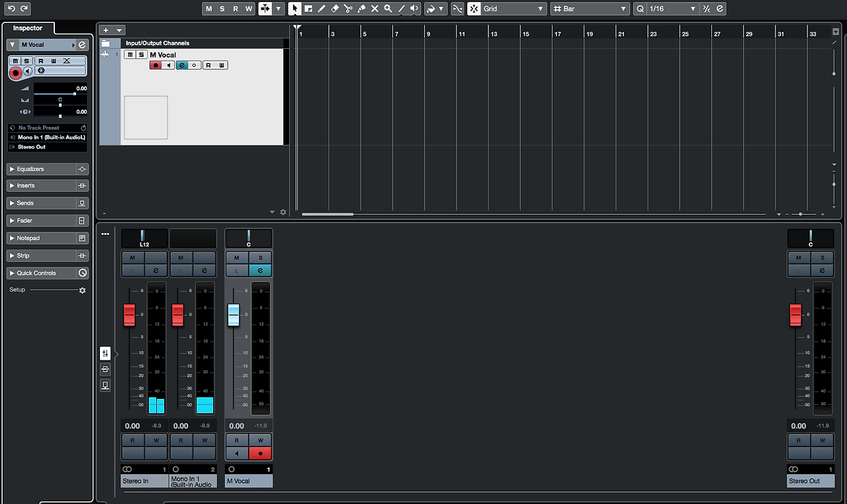Edit M Vocal channel in track list
Screen dimensions: 847x504
point(181,65)
